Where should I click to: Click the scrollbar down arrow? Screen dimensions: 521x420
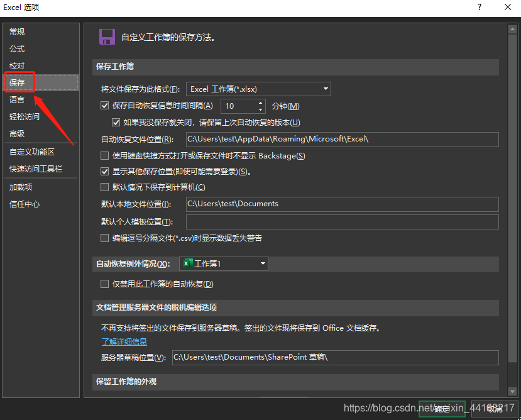point(512,392)
